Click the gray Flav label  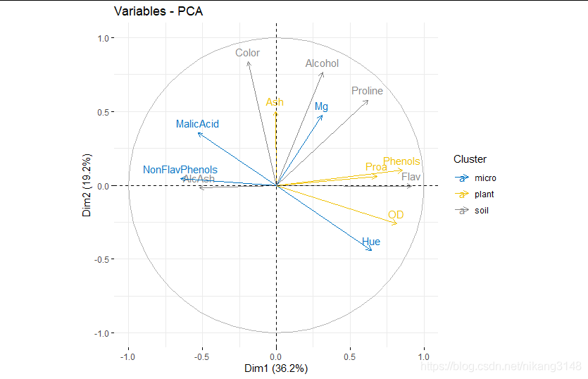tap(411, 177)
